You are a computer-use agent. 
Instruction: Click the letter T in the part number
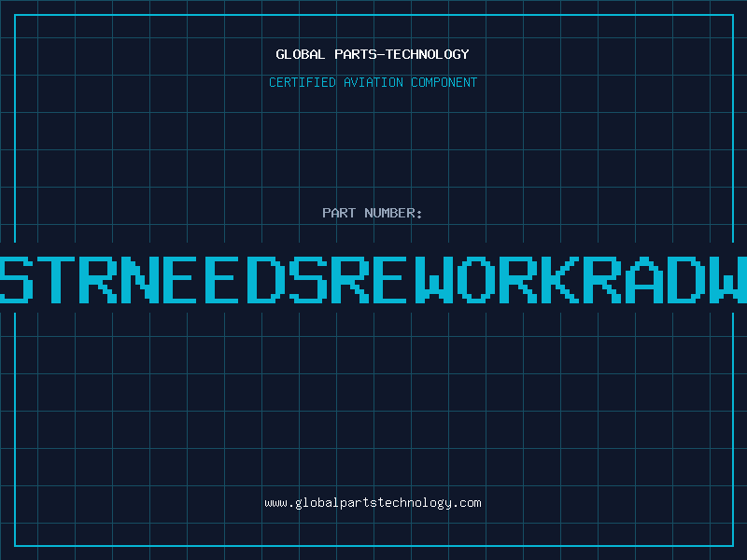pos(56,279)
